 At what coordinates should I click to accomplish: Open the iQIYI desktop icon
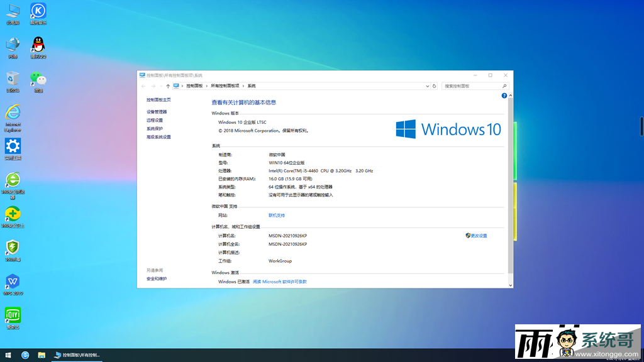point(13,319)
